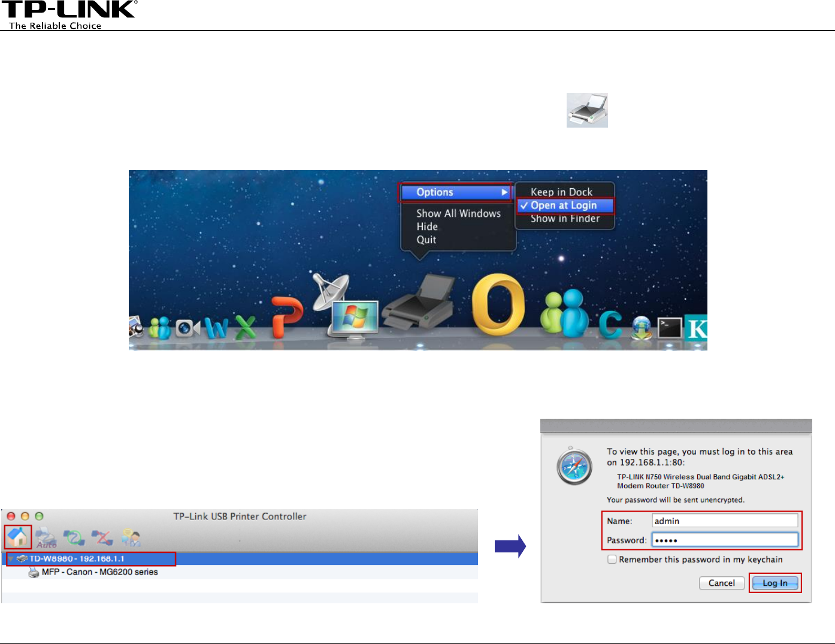Collapse the TD-W8980 device tree triangle
The image size is (835, 644).
11,559
